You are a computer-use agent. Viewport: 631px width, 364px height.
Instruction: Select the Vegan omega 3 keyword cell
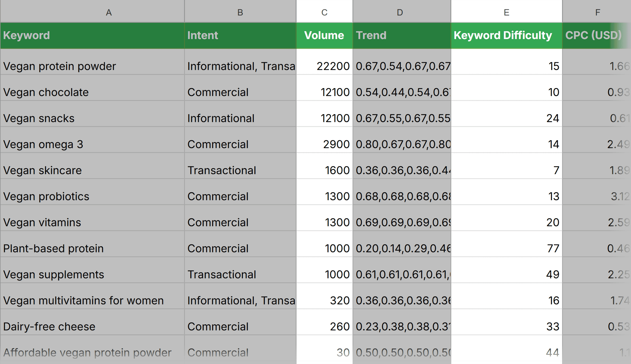pyautogui.click(x=92, y=140)
